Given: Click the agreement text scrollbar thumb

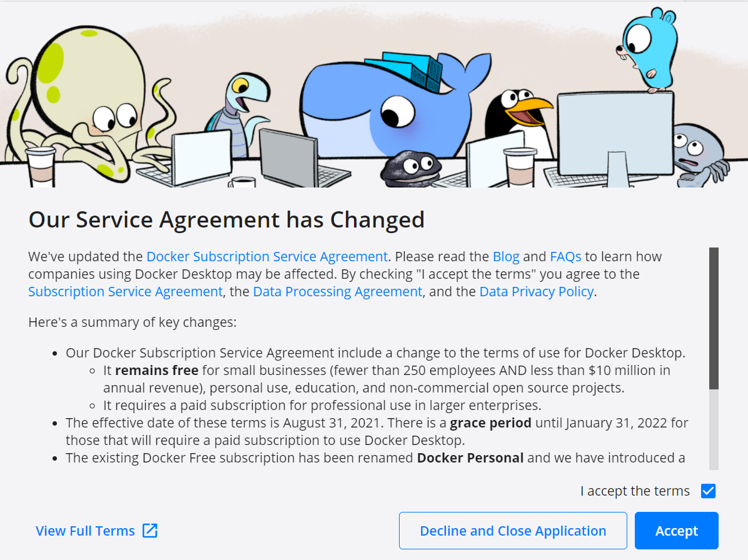Looking at the screenshot, I should coord(714,318).
